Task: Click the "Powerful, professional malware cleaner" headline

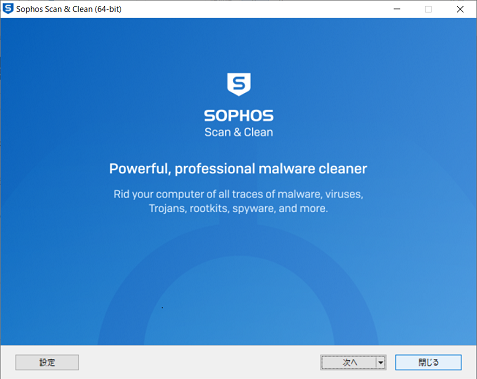Action: click(238, 169)
